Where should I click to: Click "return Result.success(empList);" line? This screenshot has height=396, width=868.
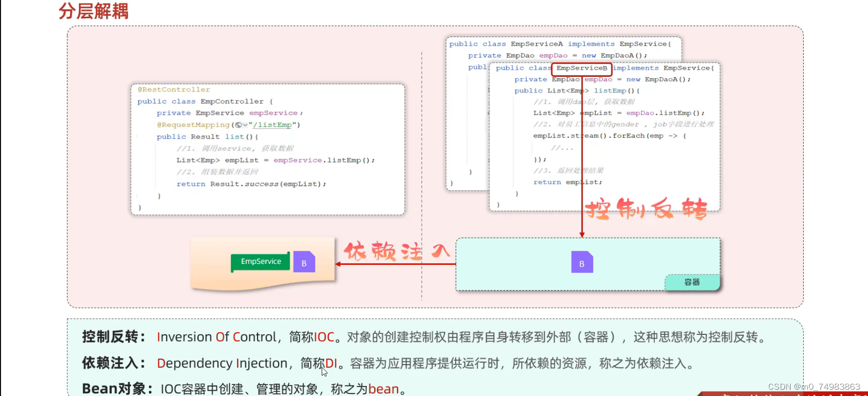click(251, 184)
